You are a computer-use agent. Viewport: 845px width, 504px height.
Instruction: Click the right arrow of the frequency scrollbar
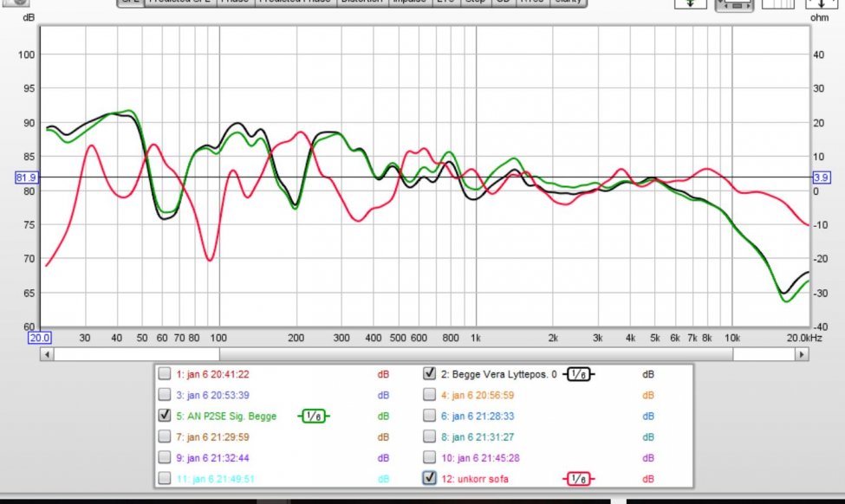pos(802,354)
